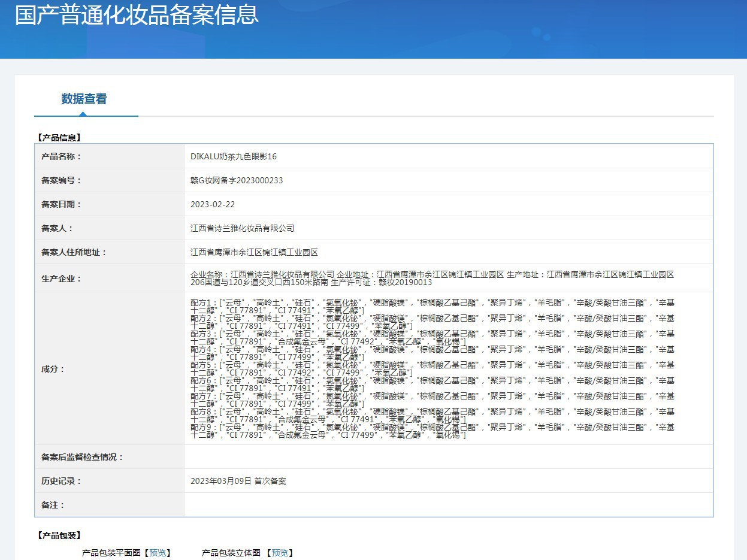The width and height of the screenshot is (747, 560).
Task: Click the 成分 row label
Action: click(x=53, y=369)
